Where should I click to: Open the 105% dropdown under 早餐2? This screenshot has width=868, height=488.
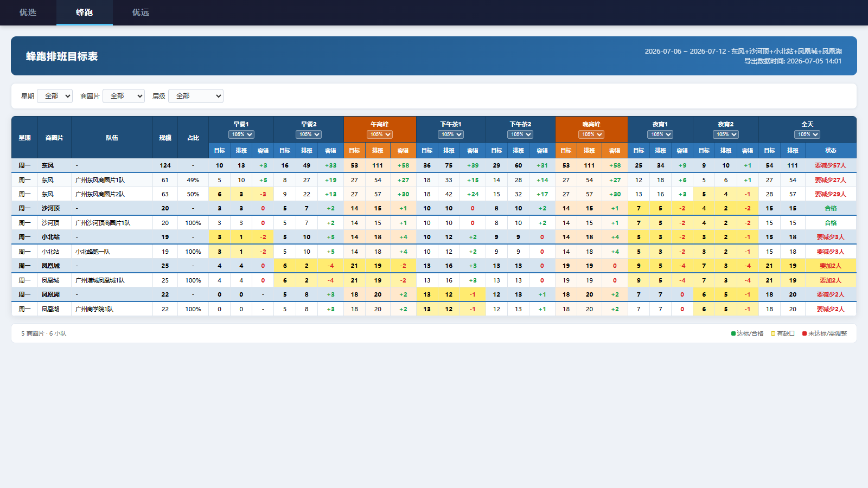pyautogui.click(x=309, y=134)
